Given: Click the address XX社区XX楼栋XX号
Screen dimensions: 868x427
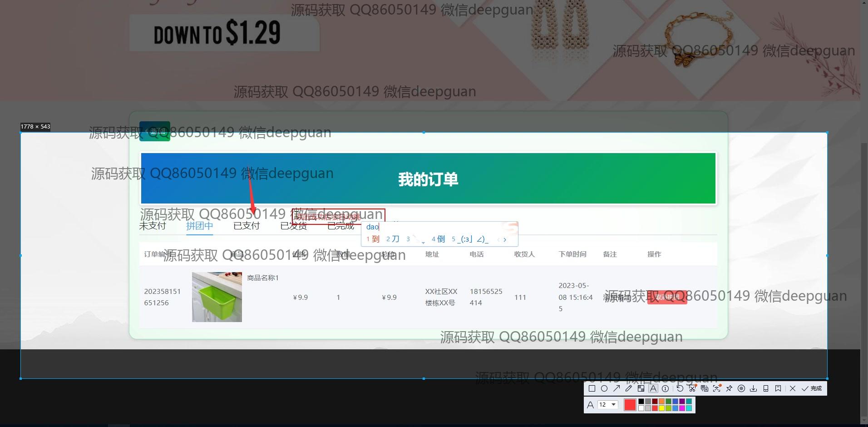Looking at the screenshot, I should pyautogui.click(x=441, y=297).
